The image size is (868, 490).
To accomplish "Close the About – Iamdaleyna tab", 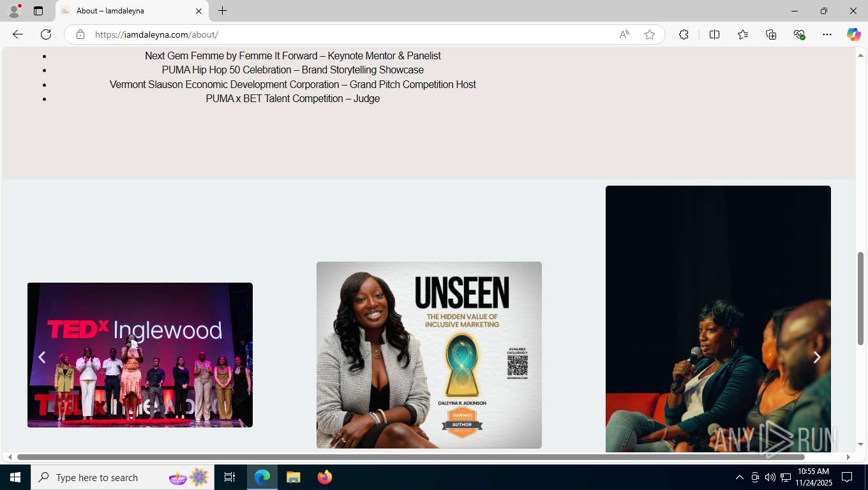I will pyautogui.click(x=198, y=11).
